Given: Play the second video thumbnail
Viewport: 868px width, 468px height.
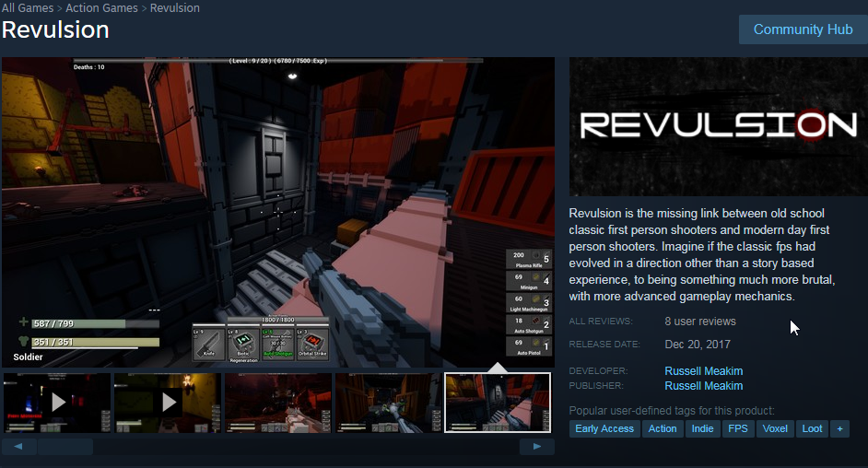Looking at the screenshot, I should coord(168,403).
